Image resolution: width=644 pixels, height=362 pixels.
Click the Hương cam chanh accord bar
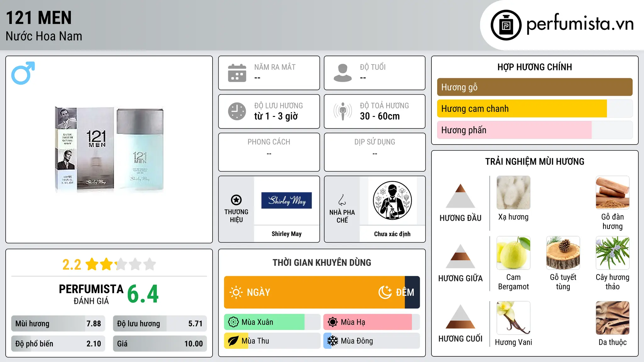coord(535,108)
